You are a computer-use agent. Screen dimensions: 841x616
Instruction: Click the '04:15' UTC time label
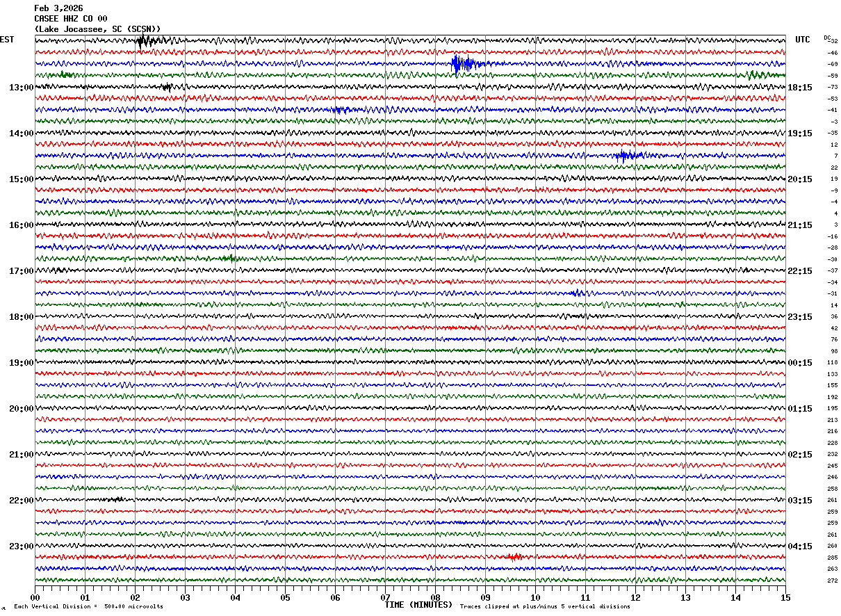click(800, 546)
